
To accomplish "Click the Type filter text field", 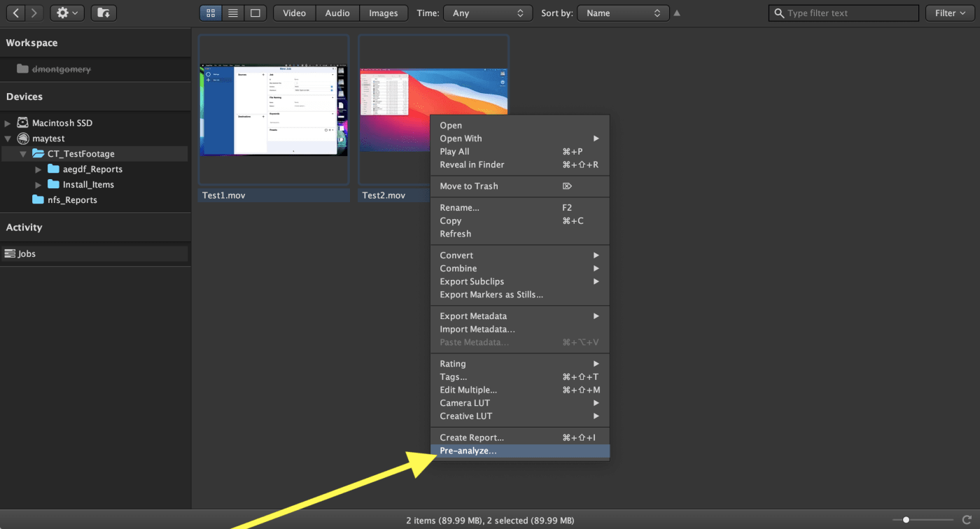I will [850, 13].
